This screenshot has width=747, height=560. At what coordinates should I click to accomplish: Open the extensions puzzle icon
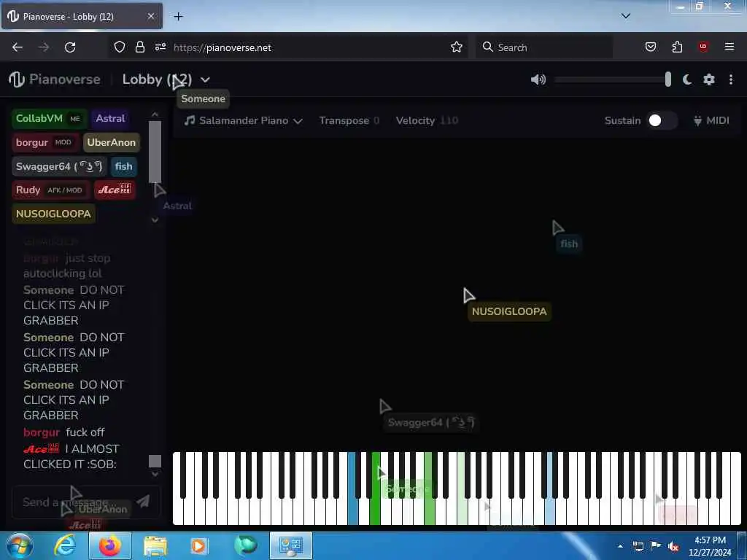(677, 47)
